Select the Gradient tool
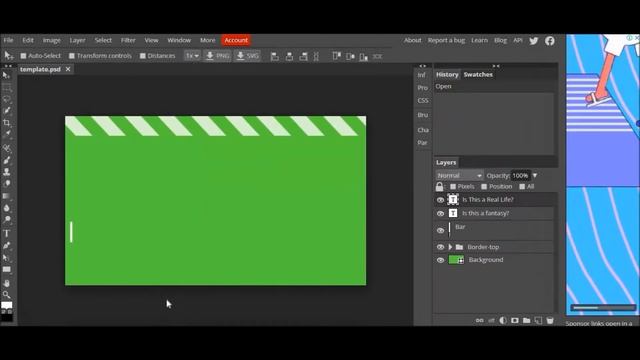The image size is (640, 360). point(6,196)
